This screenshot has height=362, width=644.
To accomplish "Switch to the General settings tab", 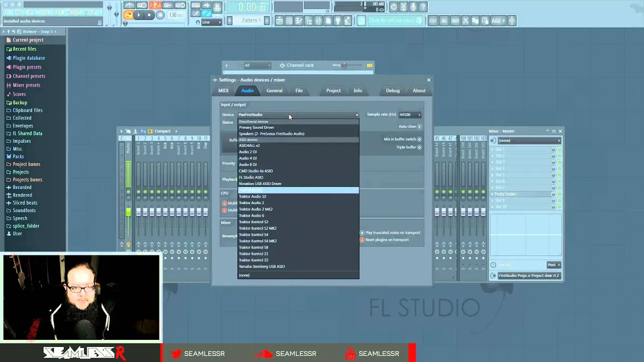I will pos(274,90).
